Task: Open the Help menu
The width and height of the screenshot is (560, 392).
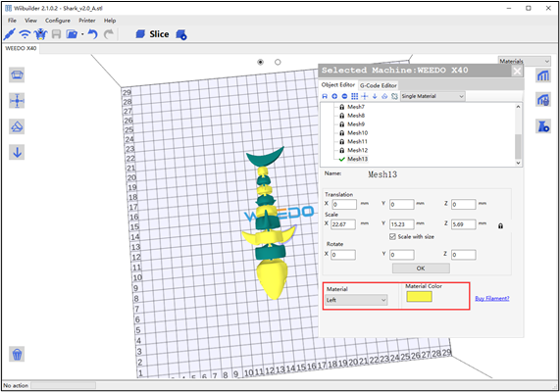Action: coord(110,21)
